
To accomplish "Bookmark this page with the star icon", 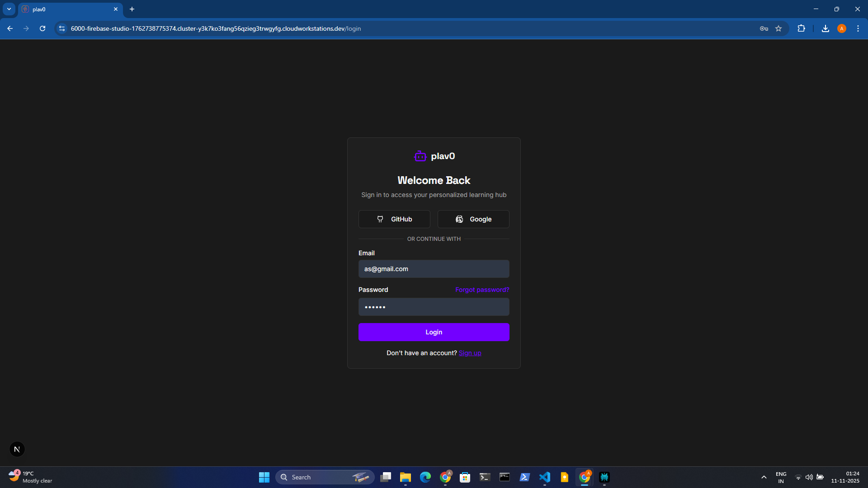I will tap(778, 28).
